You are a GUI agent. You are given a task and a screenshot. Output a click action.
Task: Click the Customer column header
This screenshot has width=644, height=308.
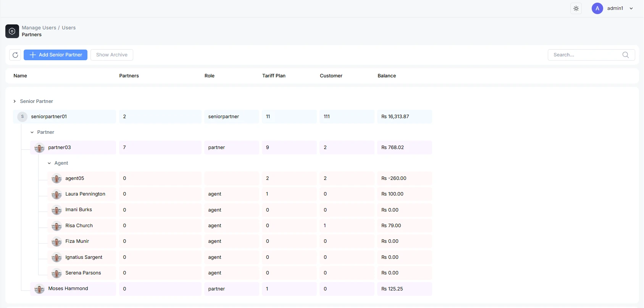tap(331, 76)
